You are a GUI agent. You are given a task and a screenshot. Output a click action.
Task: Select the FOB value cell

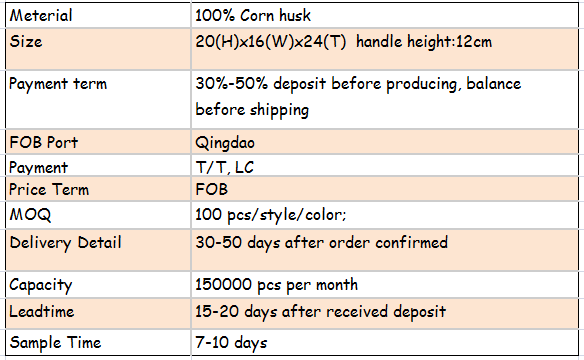pyautogui.click(x=385, y=189)
